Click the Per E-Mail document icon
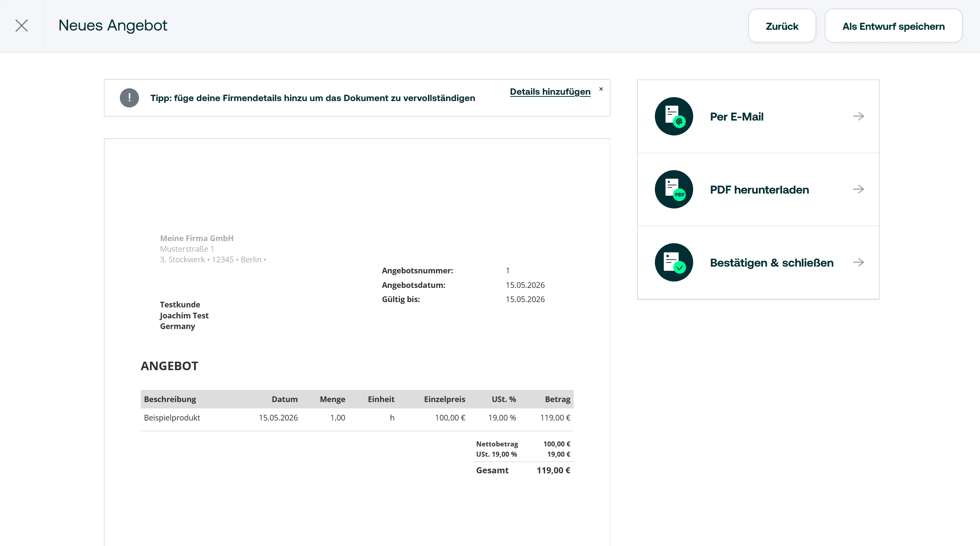980x546 pixels. pyautogui.click(x=674, y=116)
